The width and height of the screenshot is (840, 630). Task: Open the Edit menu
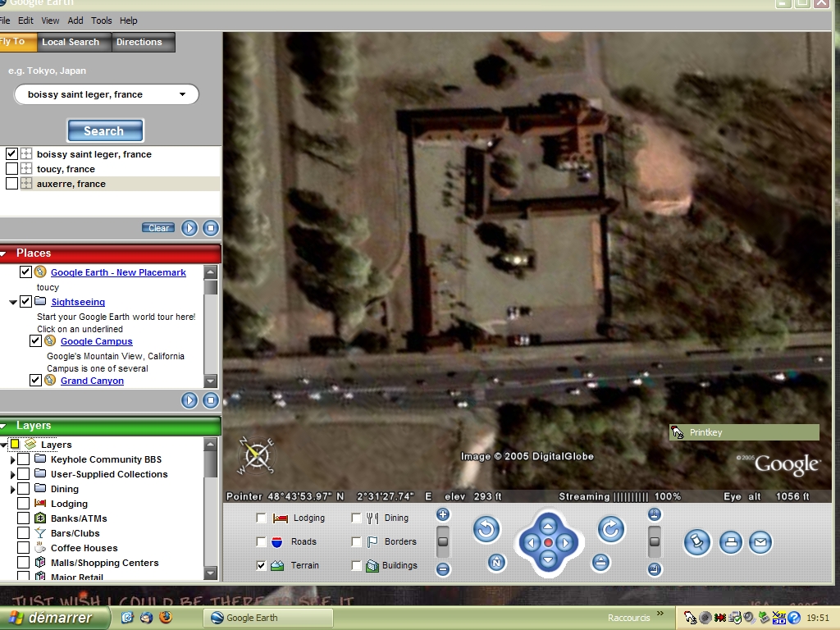pyautogui.click(x=25, y=21)
